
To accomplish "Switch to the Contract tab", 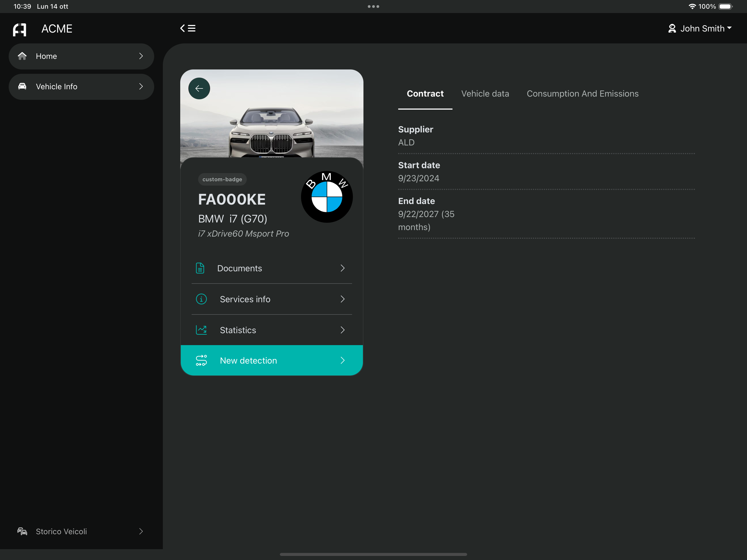I will (425, 94).
